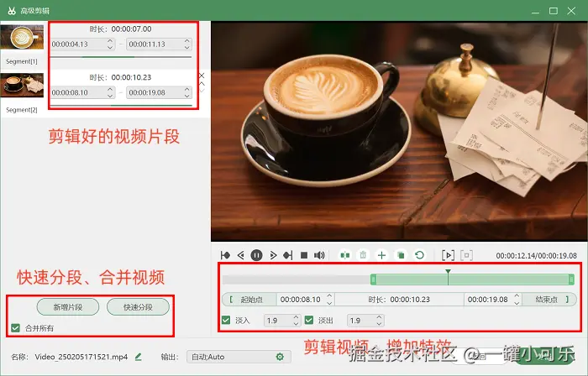Image resolution: width=588 pixels, height=376 pixels.
Task: Move Segment[2] up with the arrow
Action: pos(202,84)
